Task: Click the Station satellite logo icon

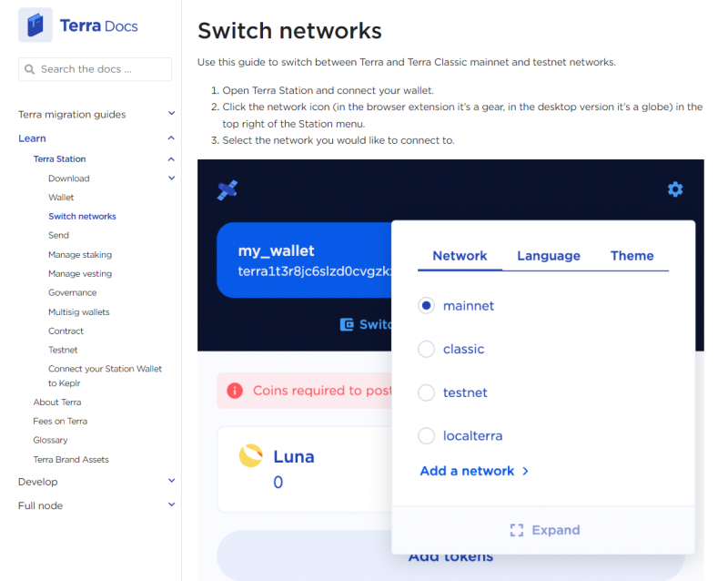Action: [x=227, y=190]
